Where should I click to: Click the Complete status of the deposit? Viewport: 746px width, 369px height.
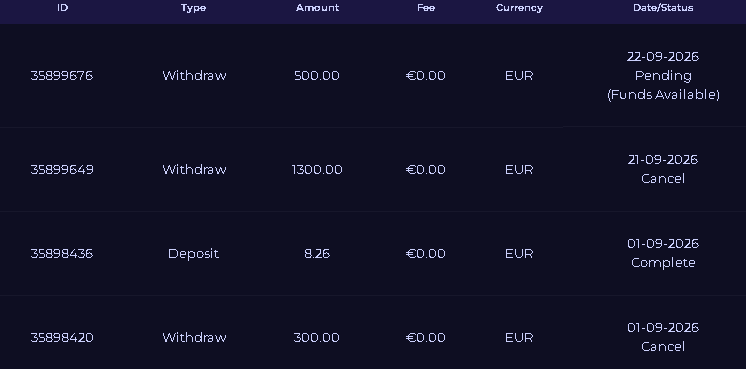(663, 262)
